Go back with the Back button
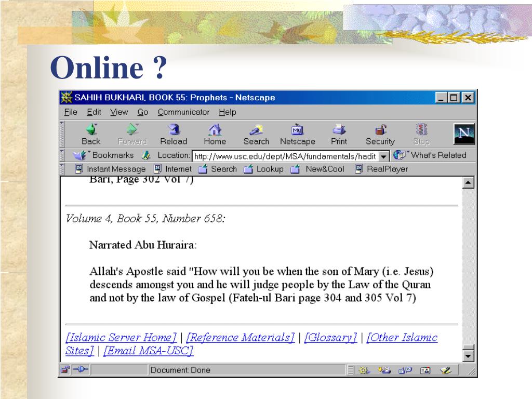Image resolution: width=532 pixels, height=399 pixels. tap(91, 135)
